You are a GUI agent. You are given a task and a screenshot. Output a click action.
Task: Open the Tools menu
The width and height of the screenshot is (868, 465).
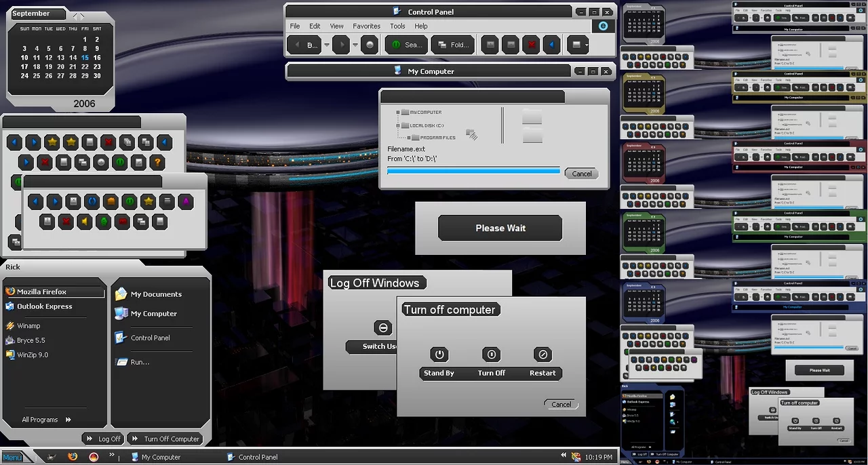click(x=397, y=26)
